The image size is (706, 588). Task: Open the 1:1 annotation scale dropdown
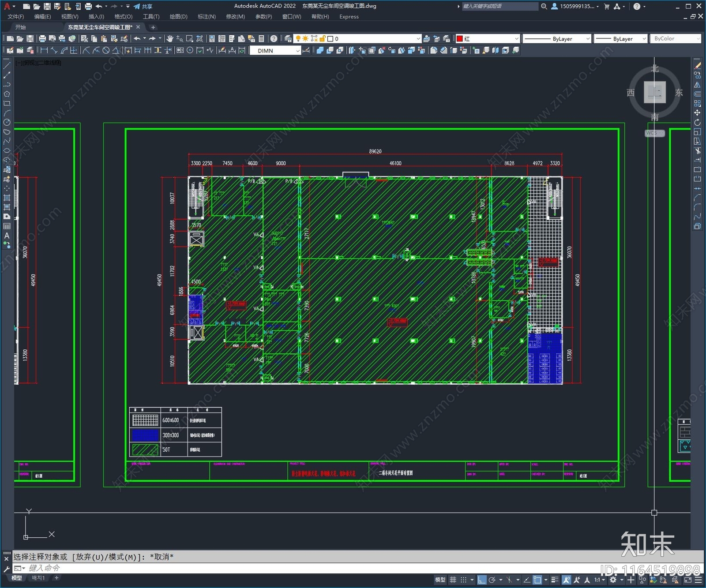[x=599, y=580]
